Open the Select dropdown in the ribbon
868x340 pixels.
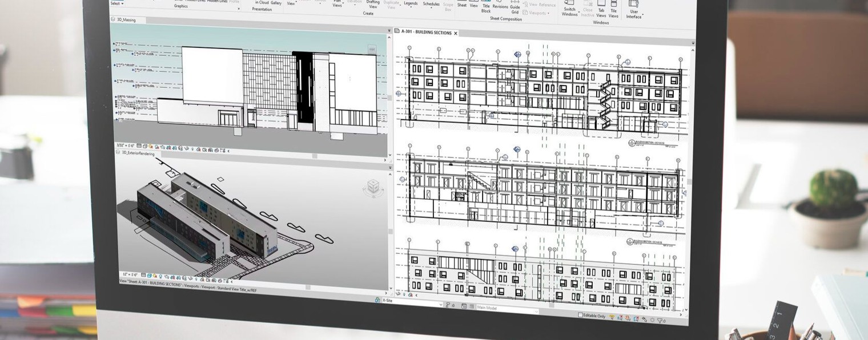[117, 3]
